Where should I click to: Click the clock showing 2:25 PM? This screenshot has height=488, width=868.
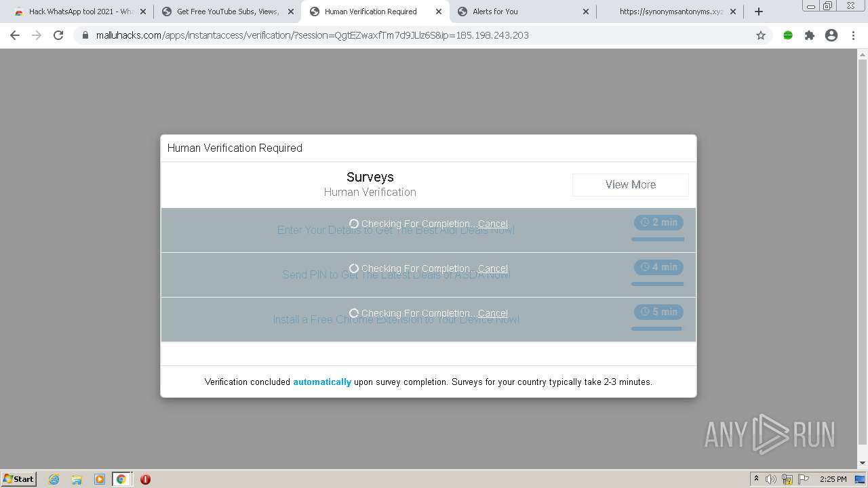(x=833, y=479)
